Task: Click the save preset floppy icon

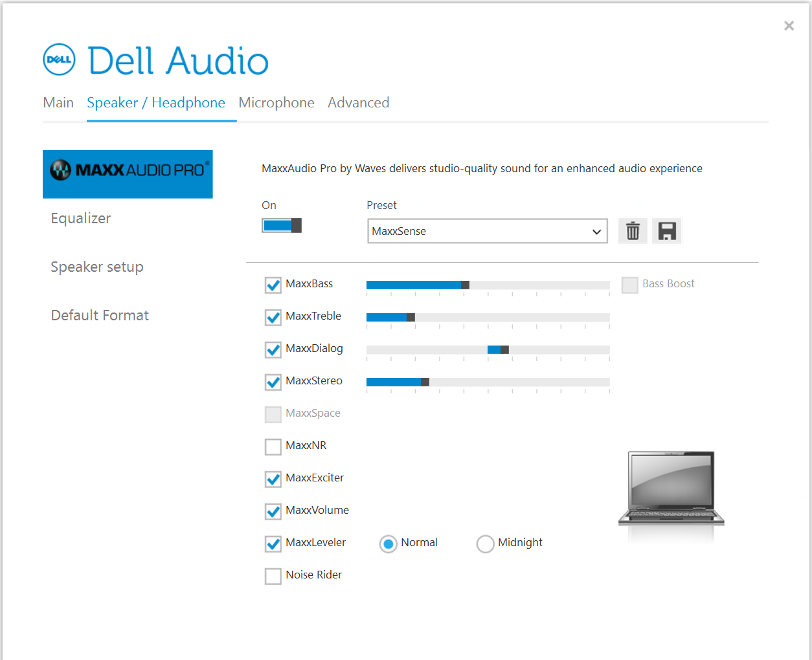Action: pyautogui.click(x=667, y=231)
